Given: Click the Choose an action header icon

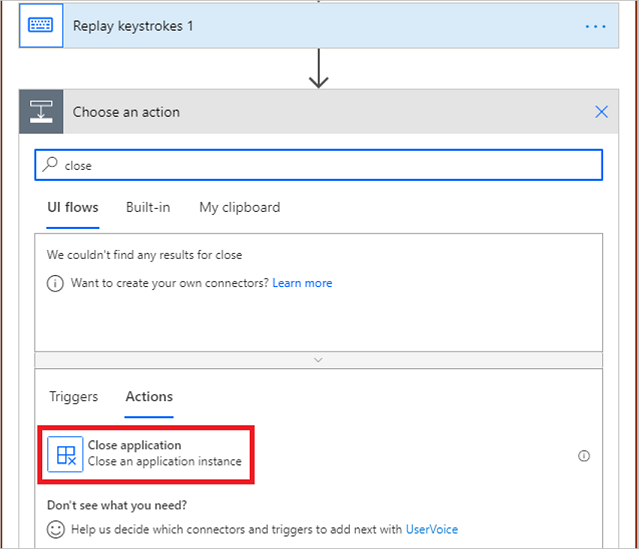Looking at the screenshot, I should tap(41, 112).
